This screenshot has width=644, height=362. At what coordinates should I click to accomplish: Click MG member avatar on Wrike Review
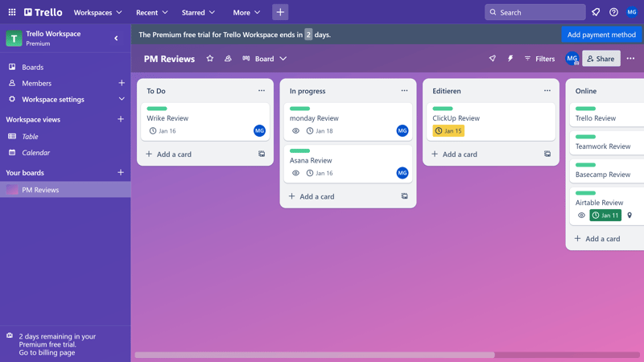(259, 131)
